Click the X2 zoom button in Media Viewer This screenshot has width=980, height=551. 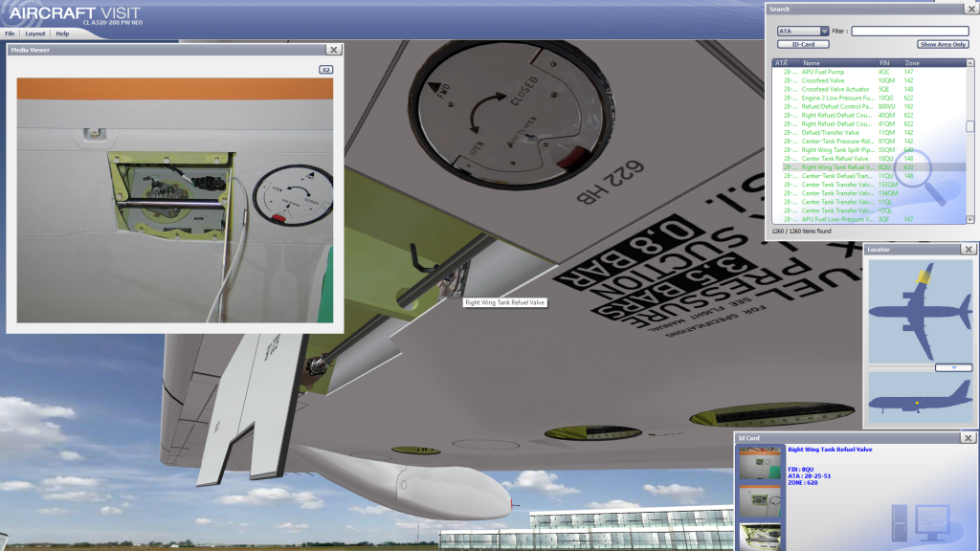tap(325, 69)
